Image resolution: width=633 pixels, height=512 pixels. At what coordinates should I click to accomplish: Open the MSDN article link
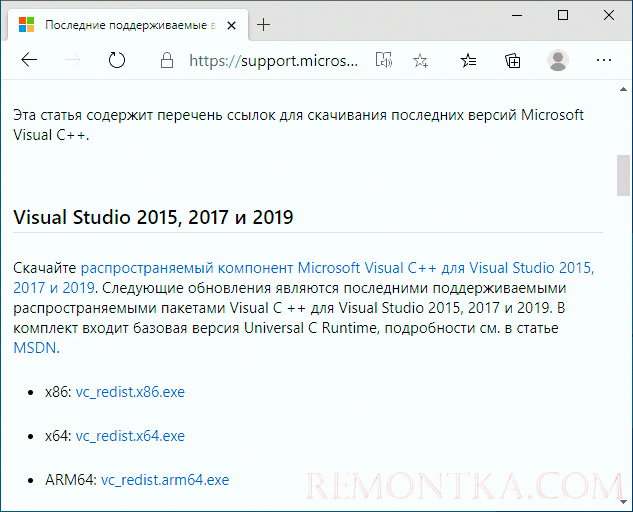[x=35, y=348]
